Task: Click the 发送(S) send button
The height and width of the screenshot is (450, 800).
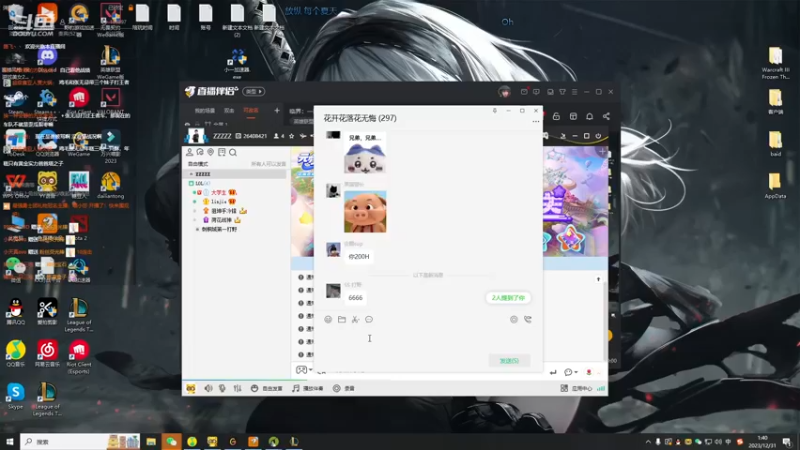Action: [509, 361]
